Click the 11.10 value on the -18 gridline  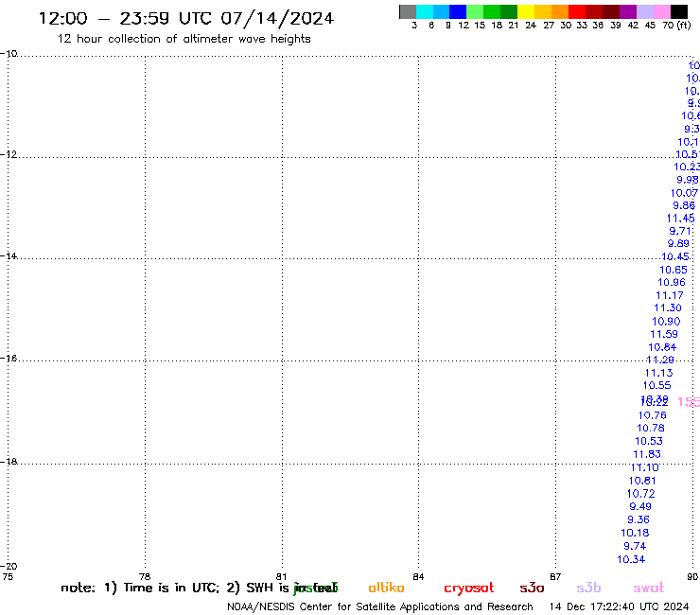[644, 467]
